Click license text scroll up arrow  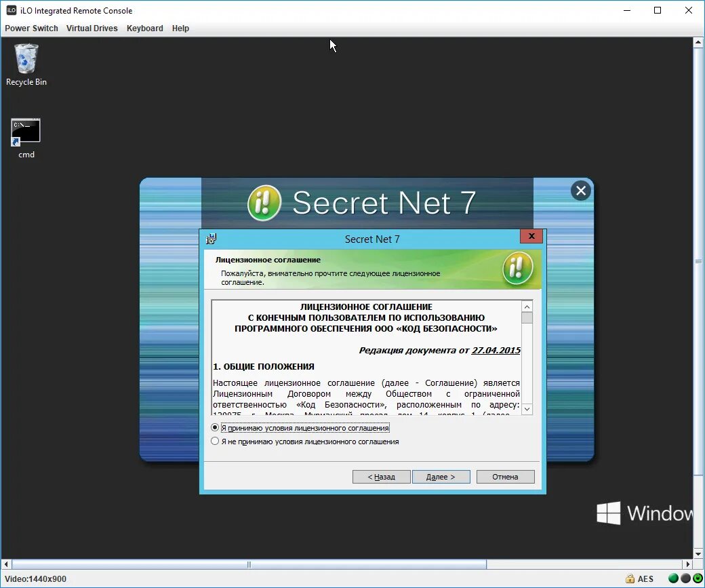(527, 307)
